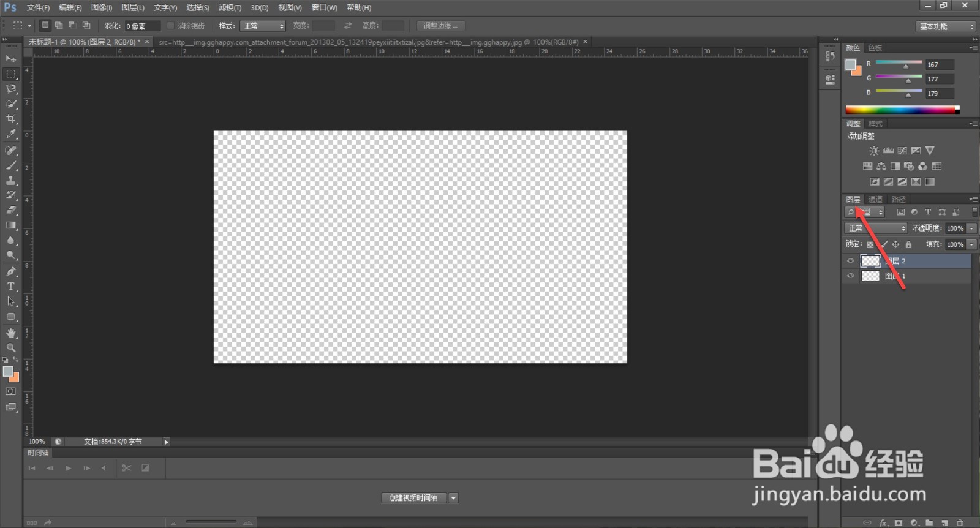
Task: Enable the type layer filter
Action: (928, 213)
